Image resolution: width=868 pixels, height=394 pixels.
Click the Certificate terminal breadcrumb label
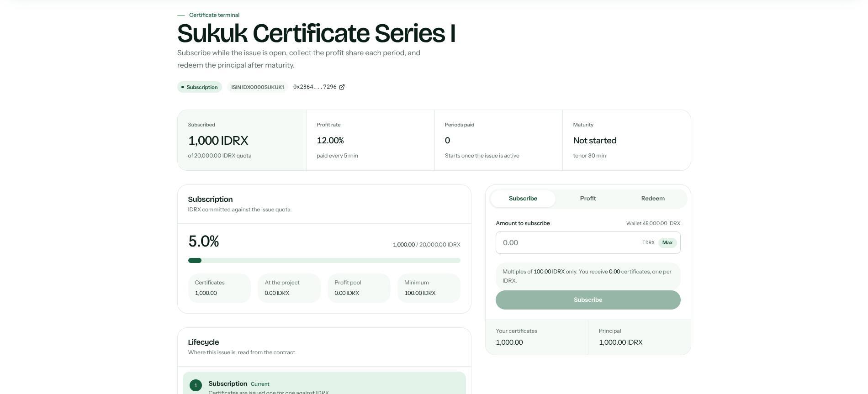click(x=214, y=15)
